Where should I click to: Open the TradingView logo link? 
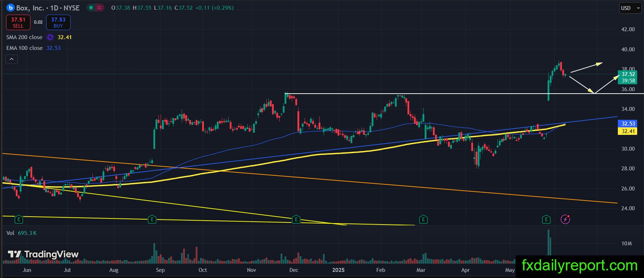tap(43, 254)
